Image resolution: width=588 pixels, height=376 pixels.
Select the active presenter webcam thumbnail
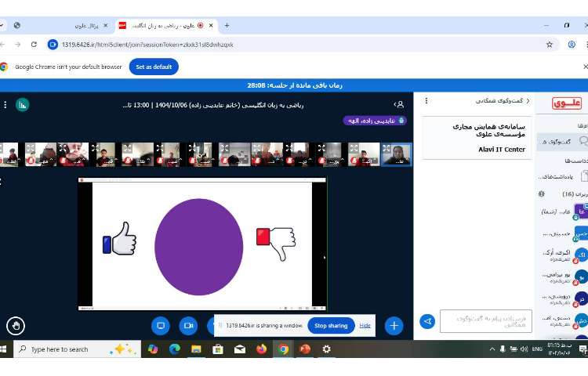396,154
